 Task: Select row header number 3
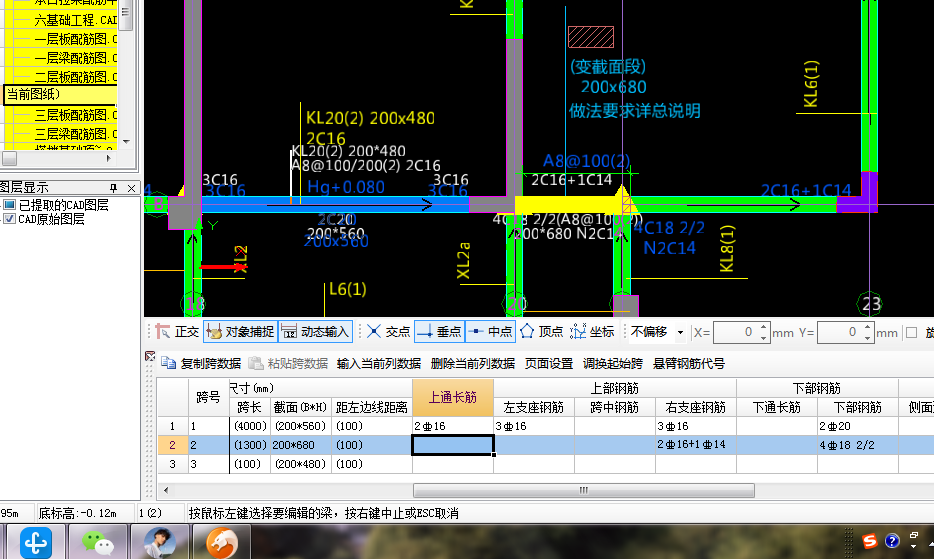(172, 464)
